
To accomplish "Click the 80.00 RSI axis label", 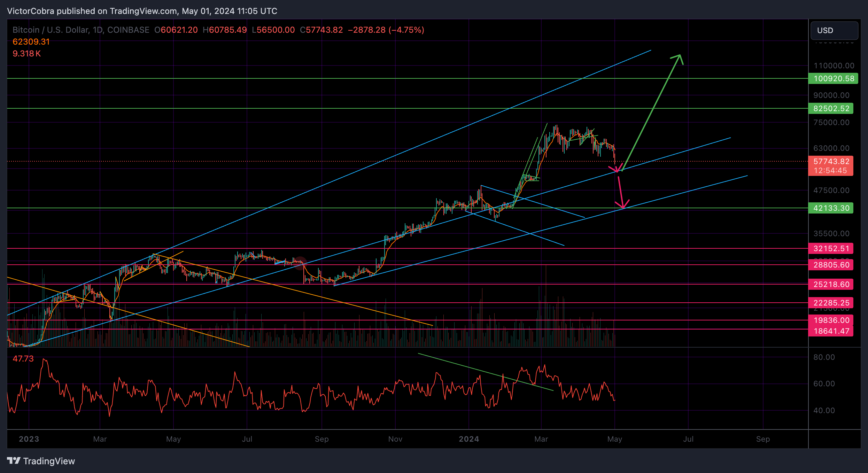I will tap(824, 357).
